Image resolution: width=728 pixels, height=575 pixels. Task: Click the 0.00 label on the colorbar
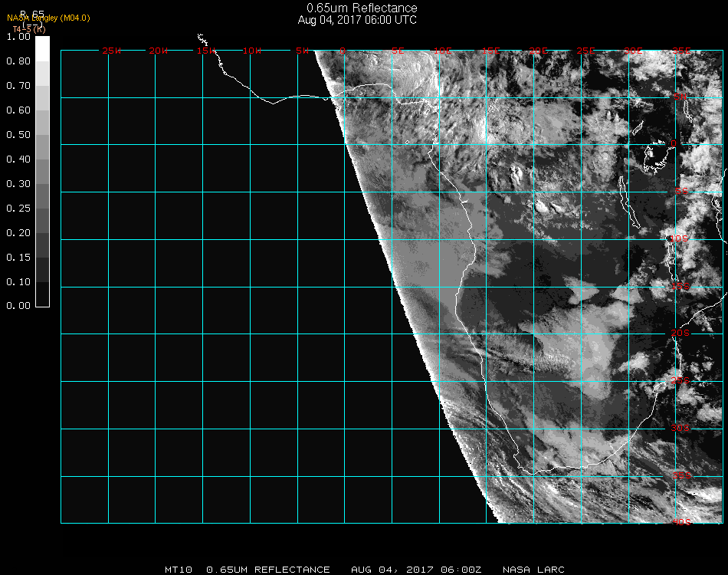tap(19, 306)
